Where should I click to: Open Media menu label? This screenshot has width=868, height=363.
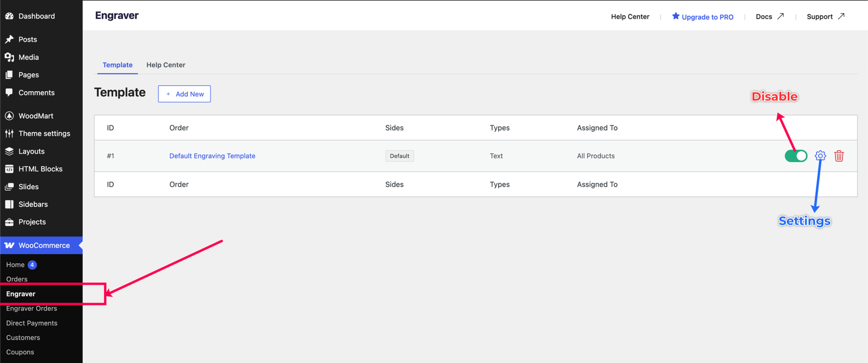click(x=29, y=57)
